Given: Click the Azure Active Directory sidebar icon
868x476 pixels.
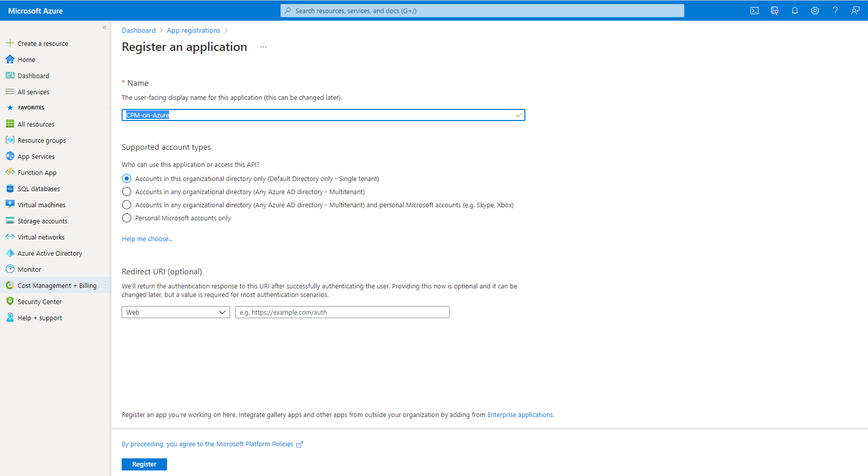Looking at the screenshot, I should pos(10,253).
